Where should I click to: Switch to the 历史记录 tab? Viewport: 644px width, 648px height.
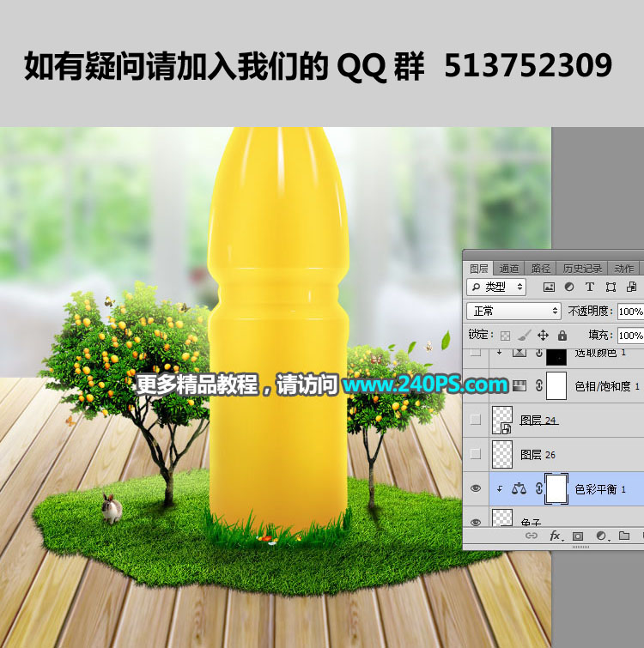click(582, 269)
